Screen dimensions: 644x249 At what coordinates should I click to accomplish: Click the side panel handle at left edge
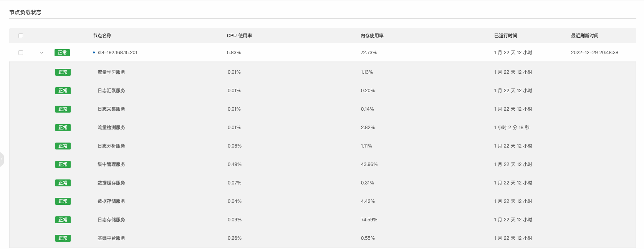tap(2, 159)
